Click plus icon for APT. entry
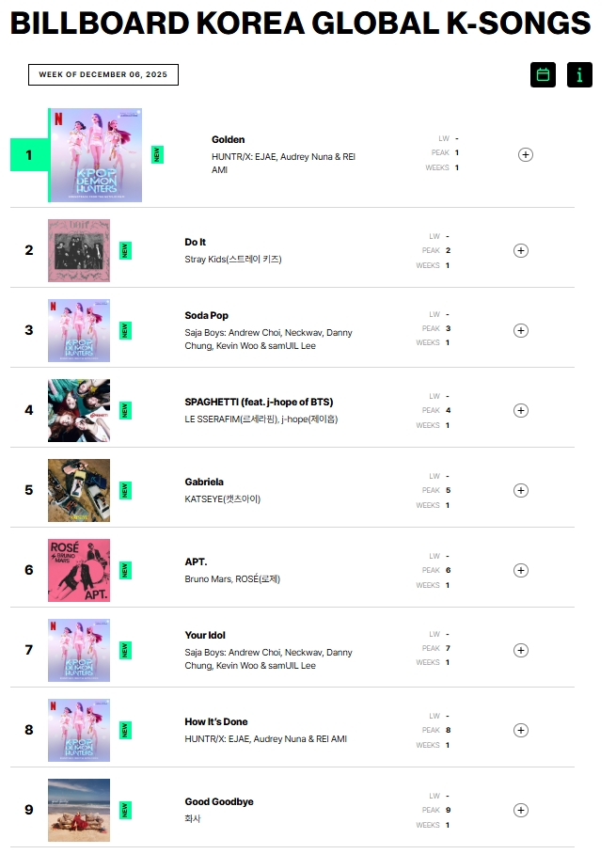The width and height of the screenshot is (616, 854). tap(521, 570)
